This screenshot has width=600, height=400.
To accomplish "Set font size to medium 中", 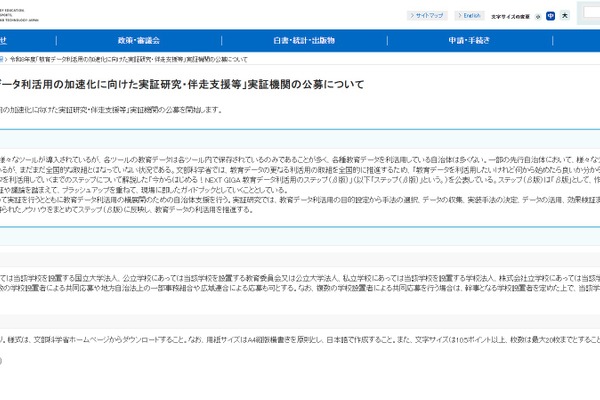I will pyautogui.click(x=550, y=16).
